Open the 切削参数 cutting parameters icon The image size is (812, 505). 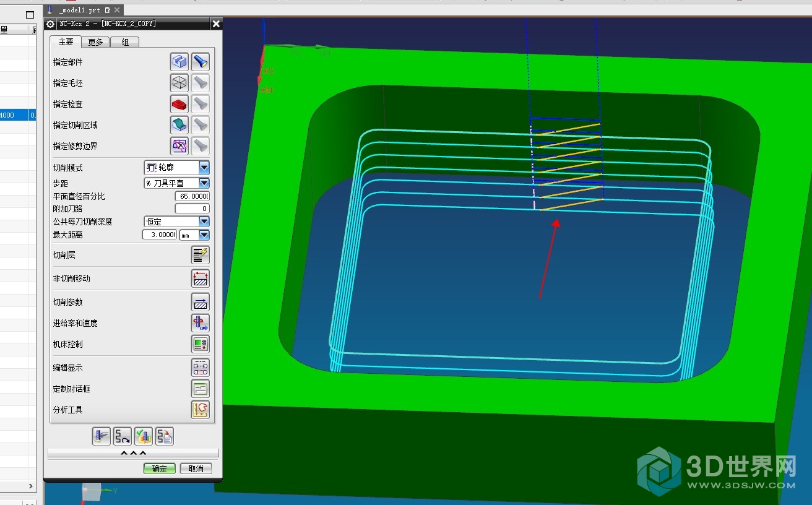click(x=200, y=302)
